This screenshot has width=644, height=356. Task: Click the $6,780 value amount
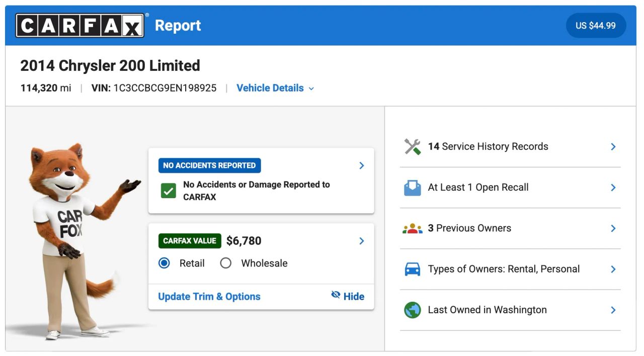244,241
